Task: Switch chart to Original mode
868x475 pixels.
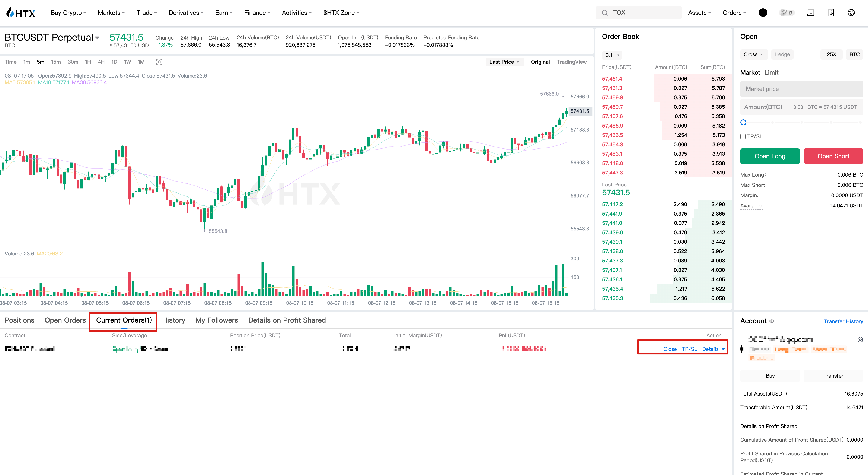Action: (x=540, y=62)
